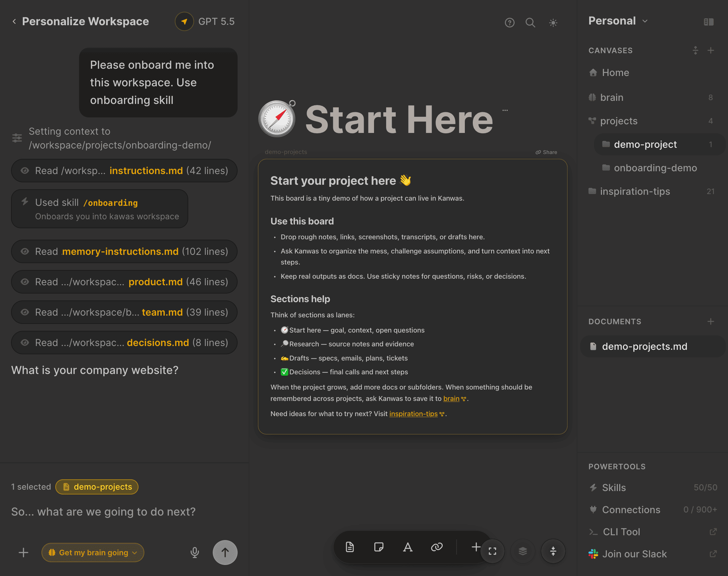Focus the chat message input field
The image size is (728, 576).
pyautogui.click(x=124, y=511)
